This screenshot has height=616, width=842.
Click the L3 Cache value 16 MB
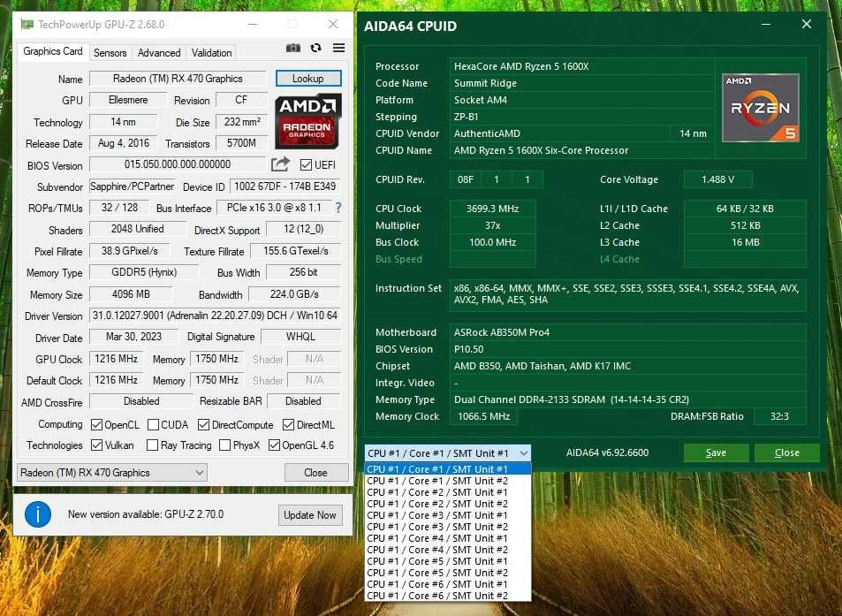745,242
